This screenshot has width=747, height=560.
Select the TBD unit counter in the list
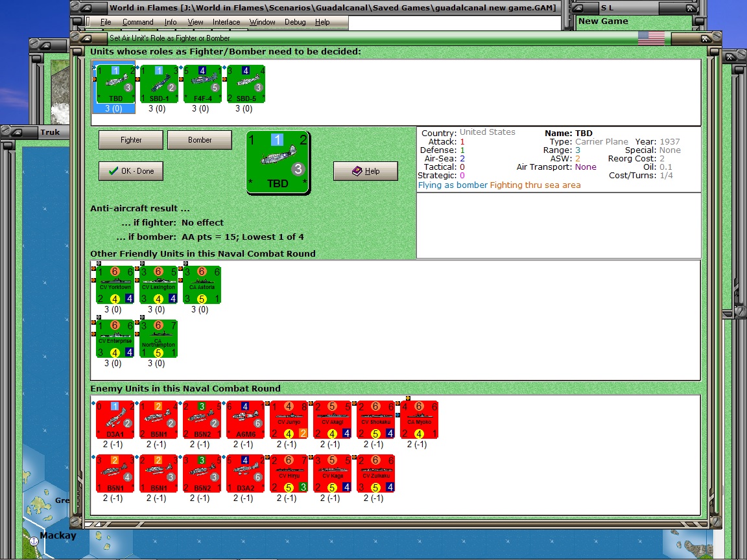[116, 84]
